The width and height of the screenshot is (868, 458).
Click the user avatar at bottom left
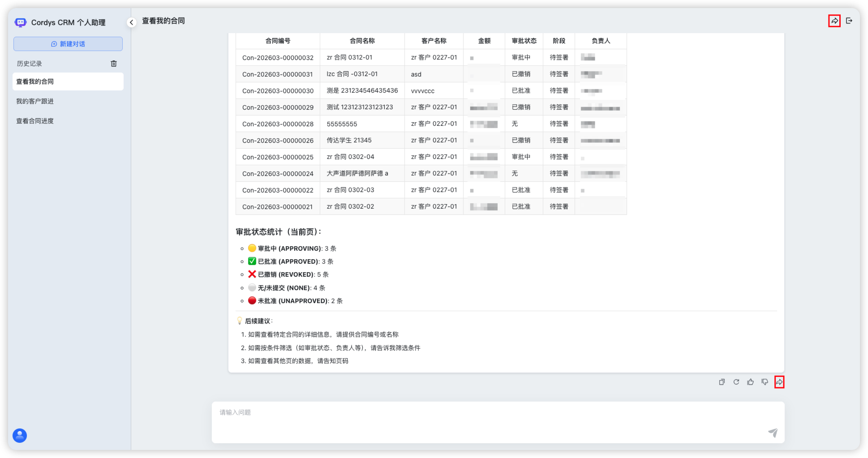[19, 435]
